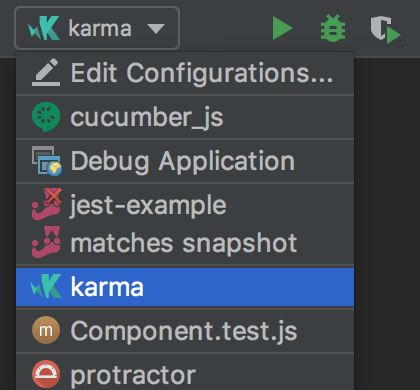Click the green Run button

[282, 28]
